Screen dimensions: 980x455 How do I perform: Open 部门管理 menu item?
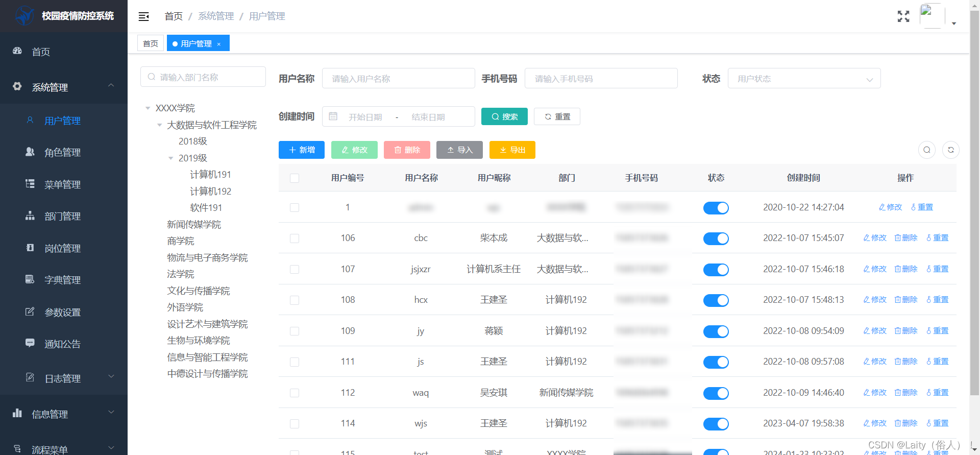63,216
